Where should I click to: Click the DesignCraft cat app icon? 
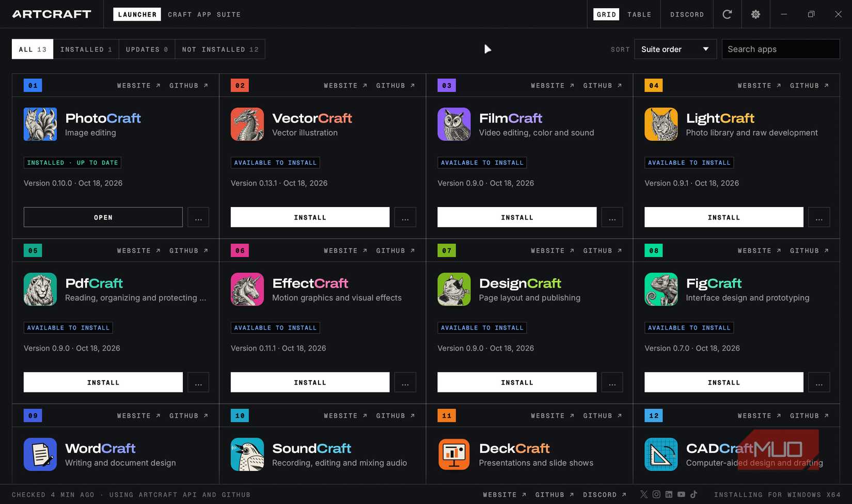(x=454, y=289)
